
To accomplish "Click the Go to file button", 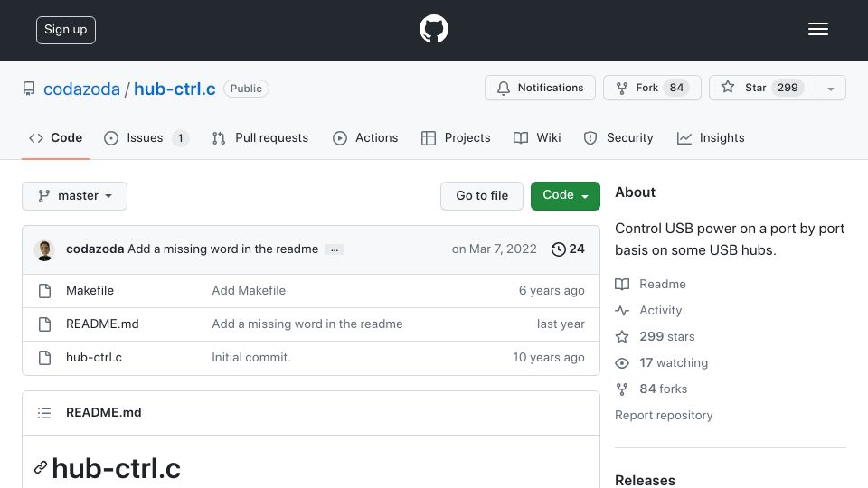I will click(482, 196).
